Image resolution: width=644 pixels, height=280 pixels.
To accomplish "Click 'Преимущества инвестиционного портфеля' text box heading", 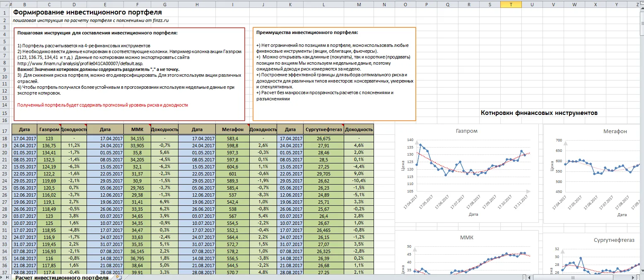I will pos(307,32).
